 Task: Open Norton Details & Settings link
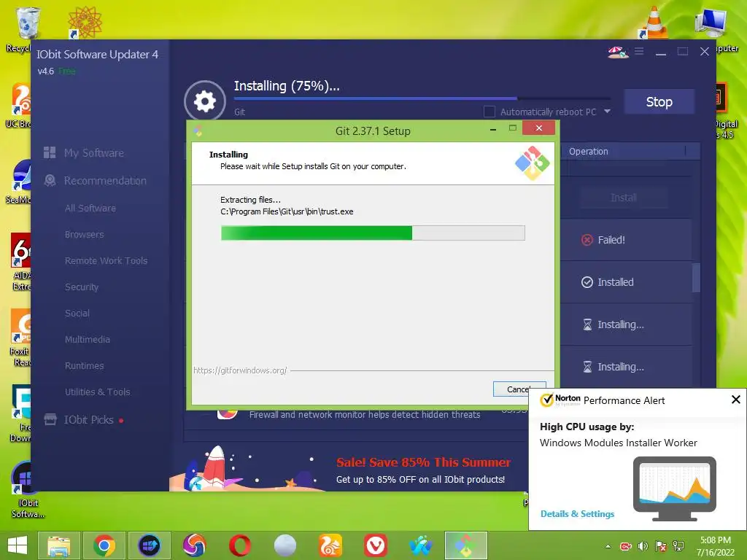point(577,514)
